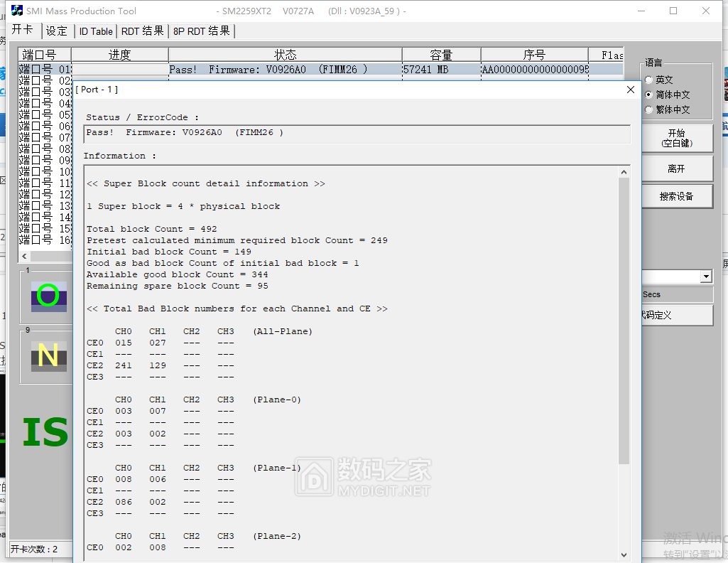Click the 搜索设备 scan devices button
The height and width of the screenshot is (563, 728).
(x=676, y=196)
